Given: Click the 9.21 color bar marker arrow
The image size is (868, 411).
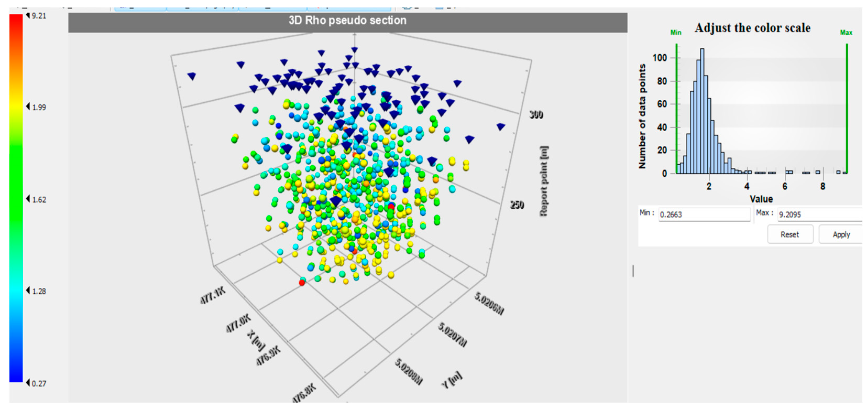Looking at the screenshot, I should pos(28,15).
